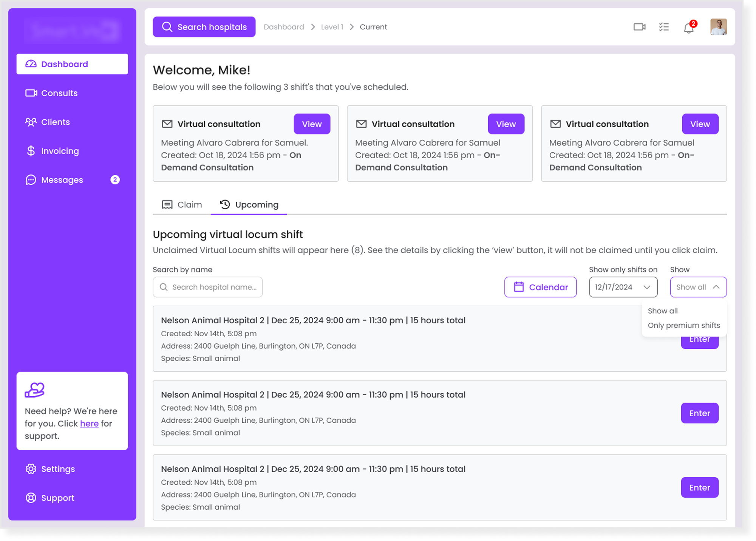View the first Virtual consultation card
The height and width of the screenshot is (541, 756).
(x=312, y=124)
